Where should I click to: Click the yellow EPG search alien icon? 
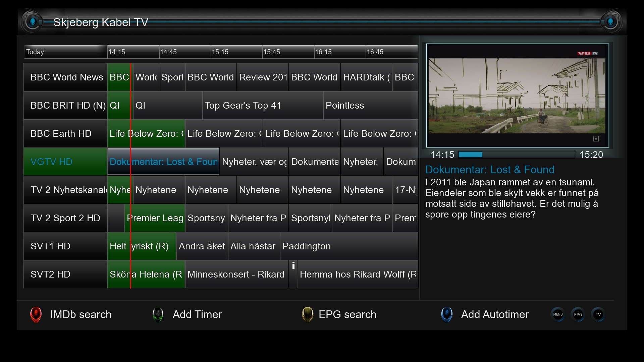pos(307,314)
